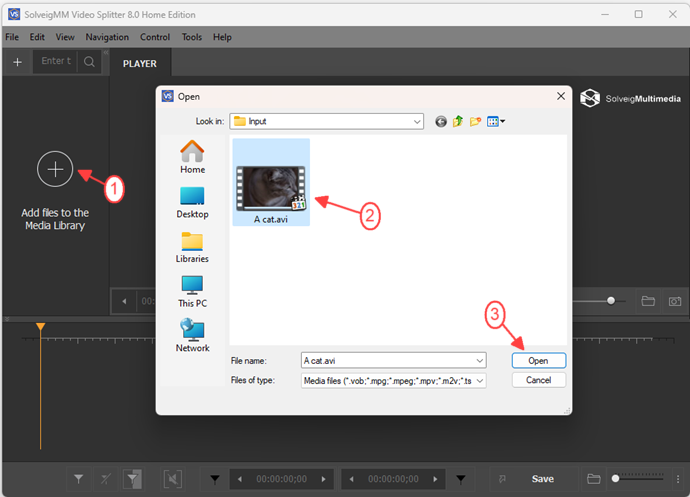Image resolution: width=690 pixels, height=497 pixels.
Task: Click the remove marker crossed funnel icon
Action: click(106, 479)
